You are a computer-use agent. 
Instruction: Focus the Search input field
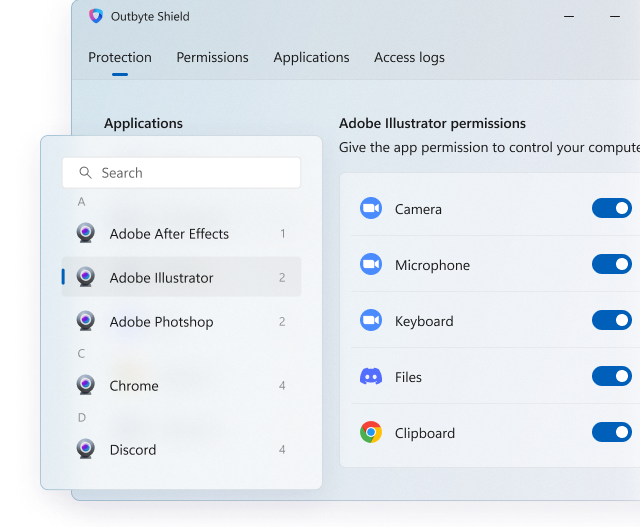coord(182,173)
